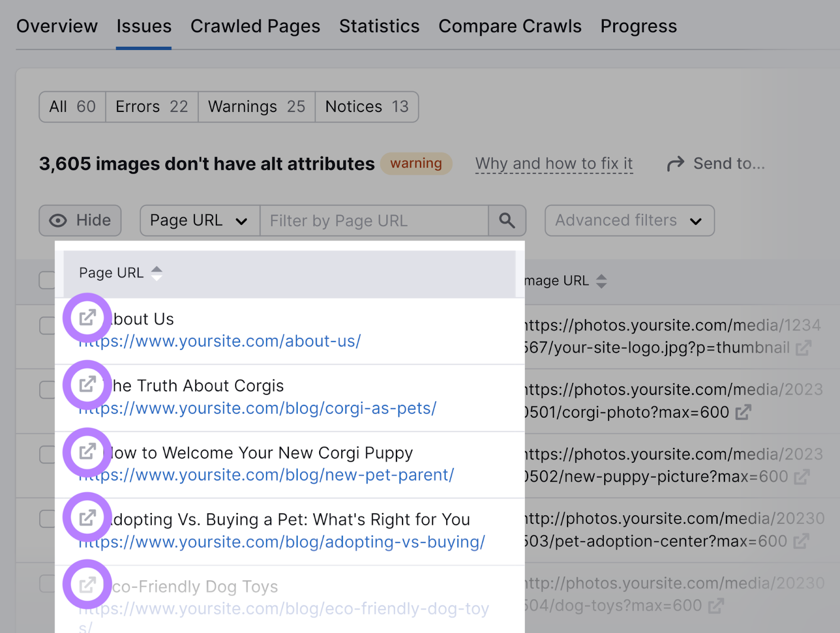Select the Warnings 25 filter
Viewport: 840px width, 633px height.
256,107
